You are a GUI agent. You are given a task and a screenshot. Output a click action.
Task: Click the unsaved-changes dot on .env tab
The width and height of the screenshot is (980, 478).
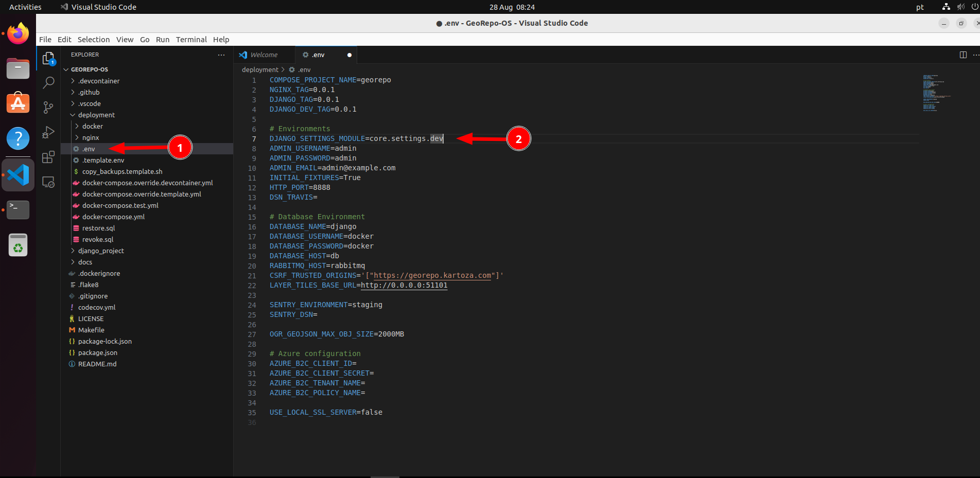pyautogui.click(x=349, y=55)
